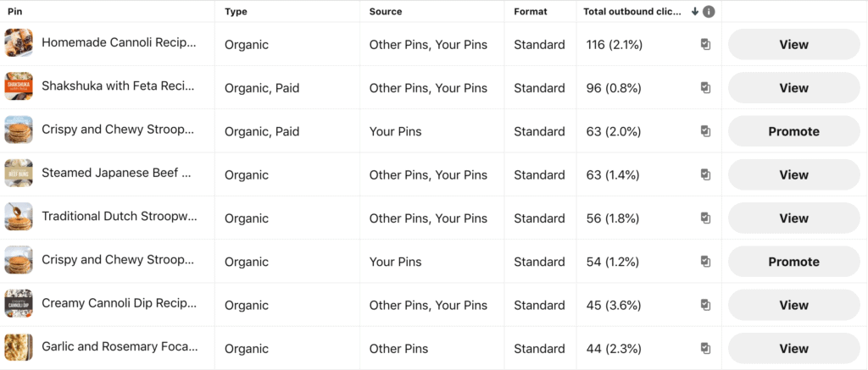Select the Type column header
868x370 pixels.
tap(236, 12)
